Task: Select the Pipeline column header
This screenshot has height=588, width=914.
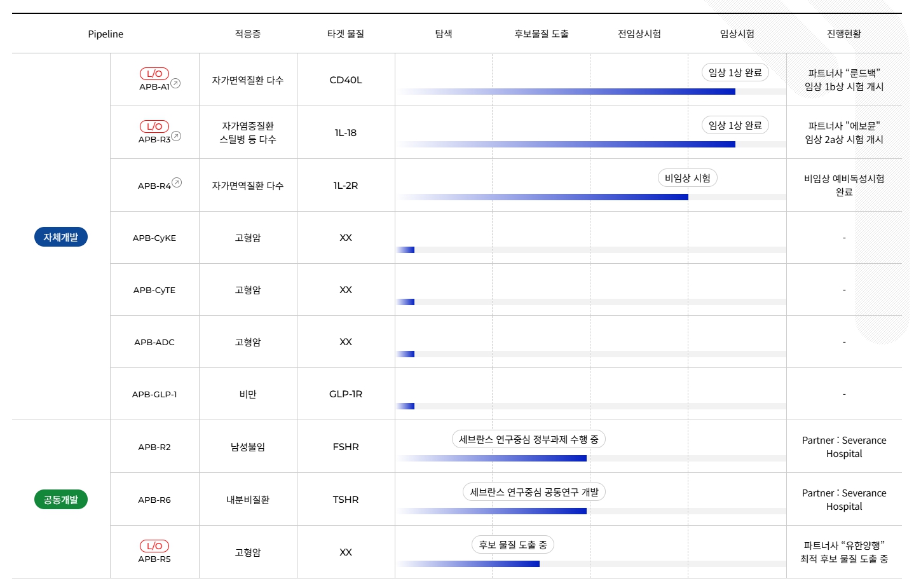Action: [x=106, y=34]
